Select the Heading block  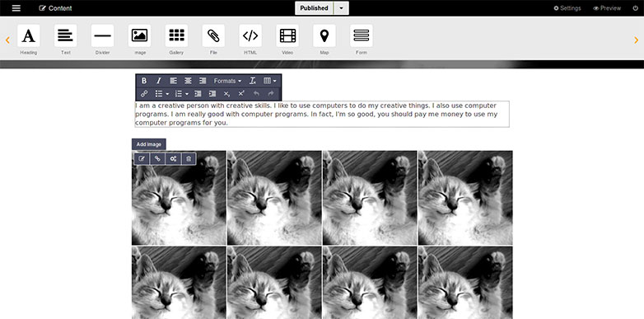[x=29, y=35]
